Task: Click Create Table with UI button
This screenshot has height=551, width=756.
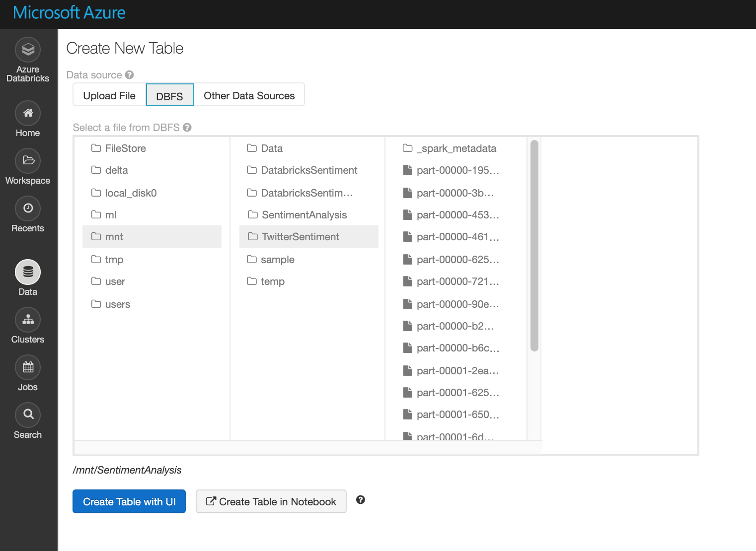Action: click(x=129, y=501)
